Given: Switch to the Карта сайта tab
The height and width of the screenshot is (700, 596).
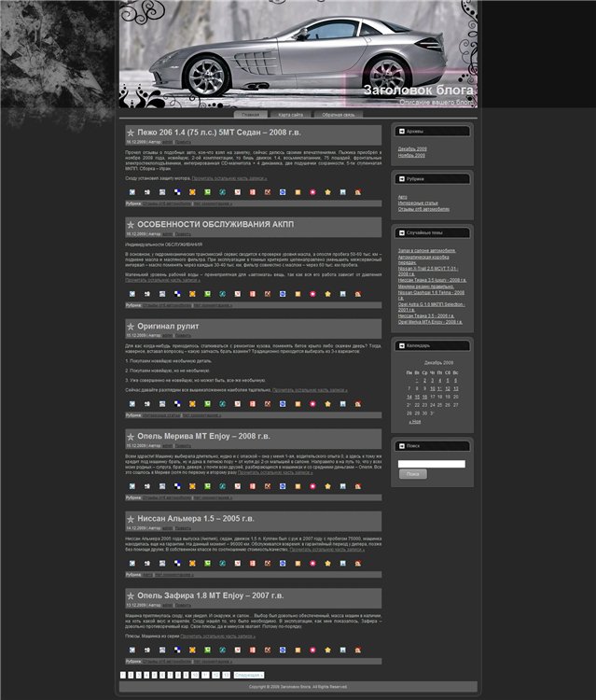Looking at the screenshot, I should click(291, 114).
